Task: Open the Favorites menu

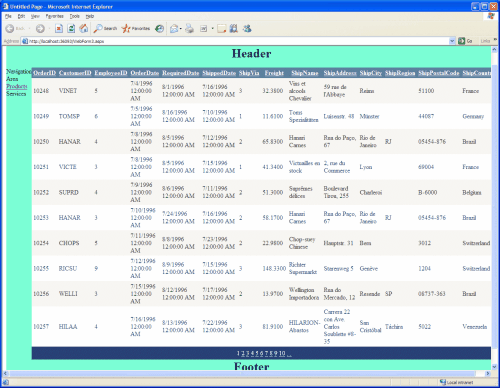Action: pos(54,16)
